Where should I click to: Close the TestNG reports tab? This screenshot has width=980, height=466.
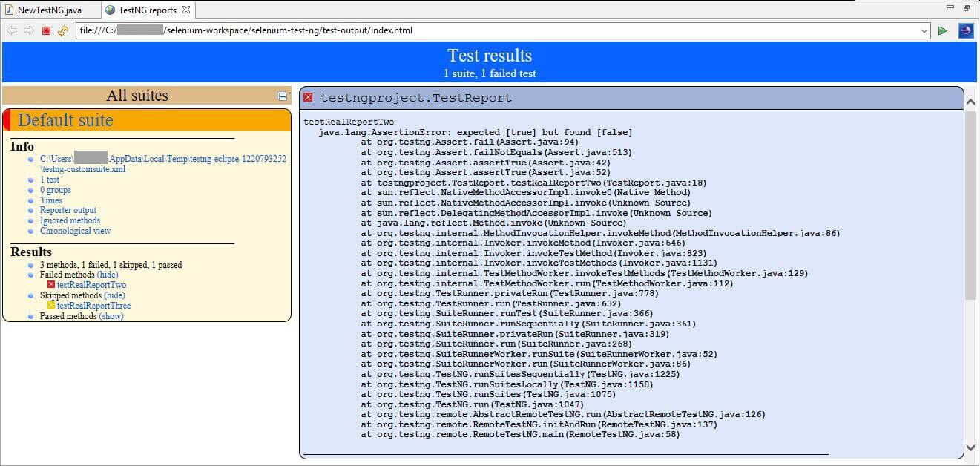(186, 10)
